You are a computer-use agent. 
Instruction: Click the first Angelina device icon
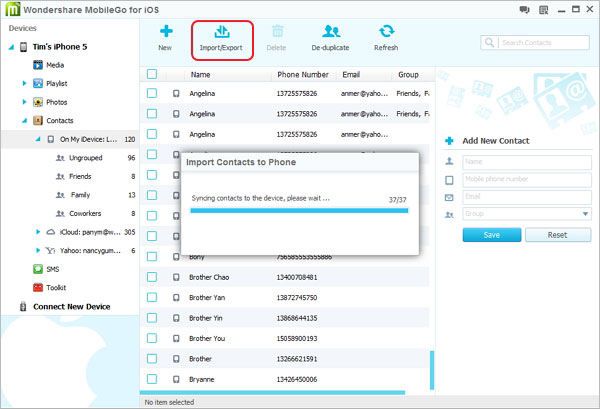[x=176, y=93]
